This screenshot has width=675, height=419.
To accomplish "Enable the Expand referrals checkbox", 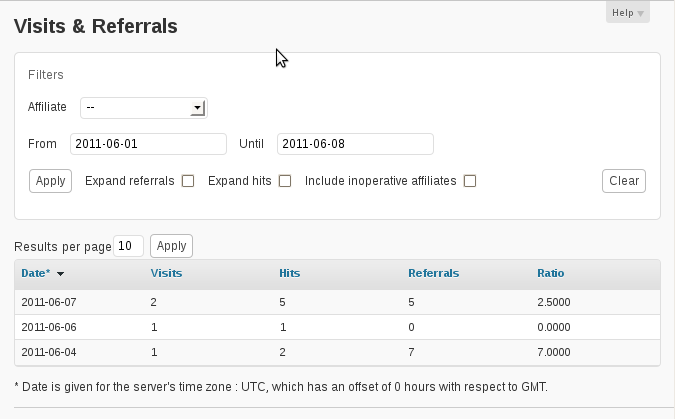I will [x=188, y=181].
